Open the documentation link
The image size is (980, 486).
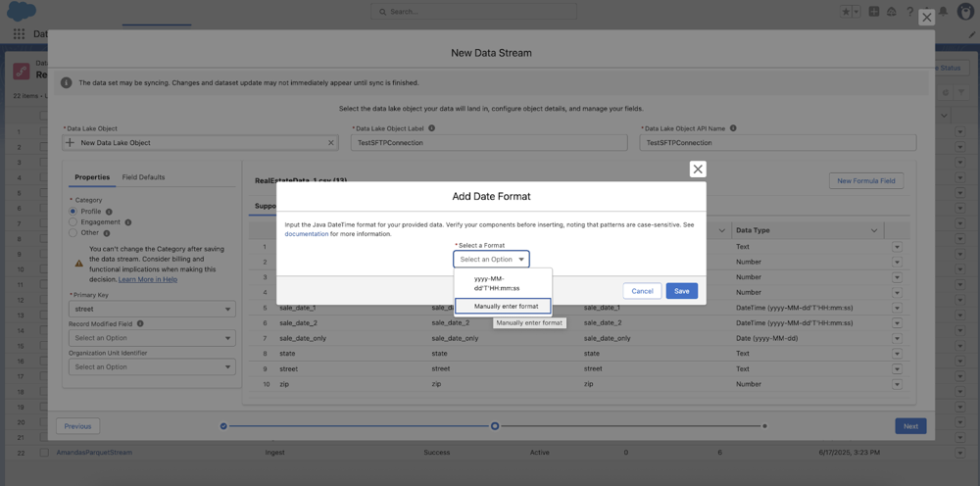click(306, 234)
